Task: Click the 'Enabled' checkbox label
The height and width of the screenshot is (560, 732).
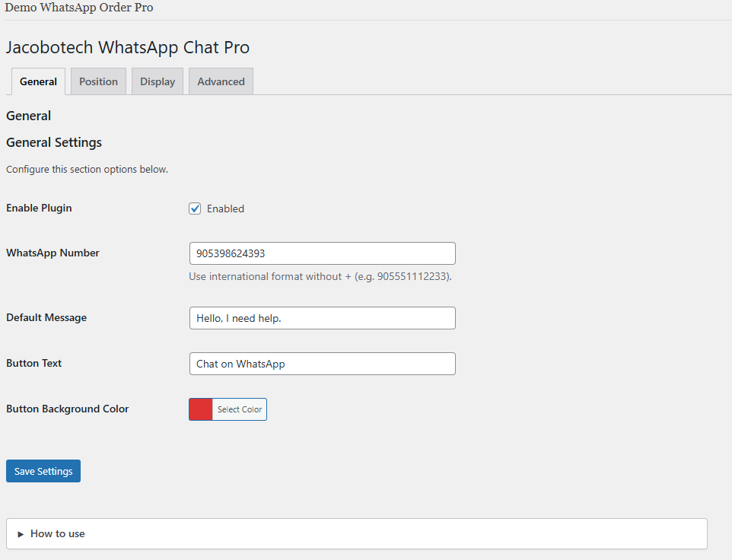Action: [x=225, y=208]
